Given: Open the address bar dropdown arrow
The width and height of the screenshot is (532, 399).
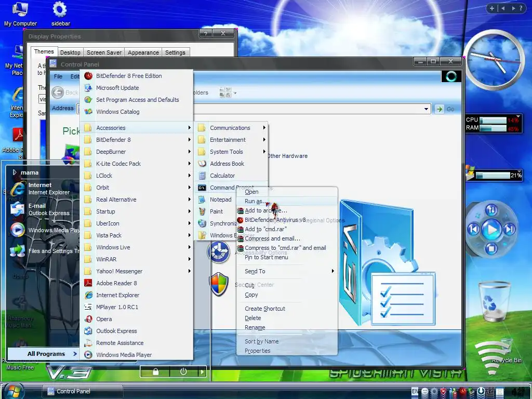Looking at the screenshot, I should click(426, 109).
